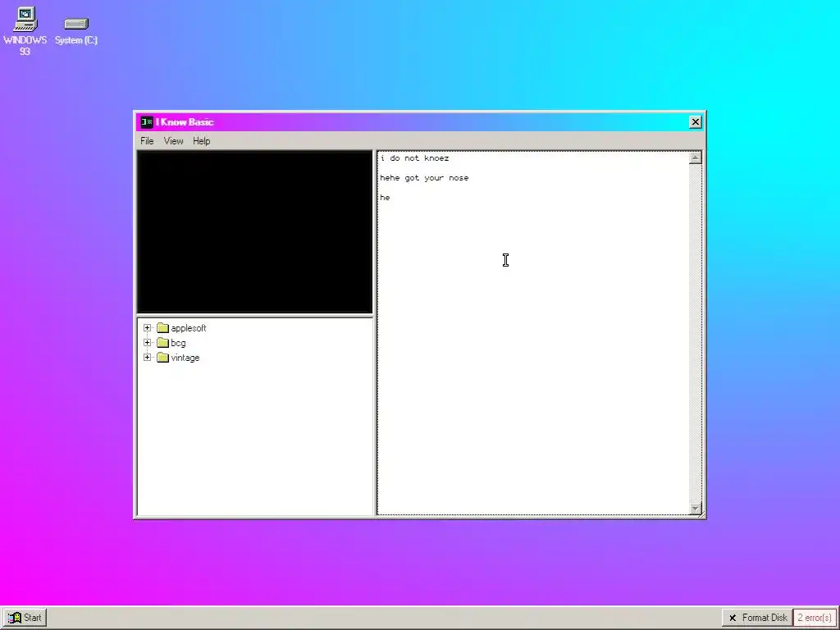Open the Start menu

[x=25, y=618]
